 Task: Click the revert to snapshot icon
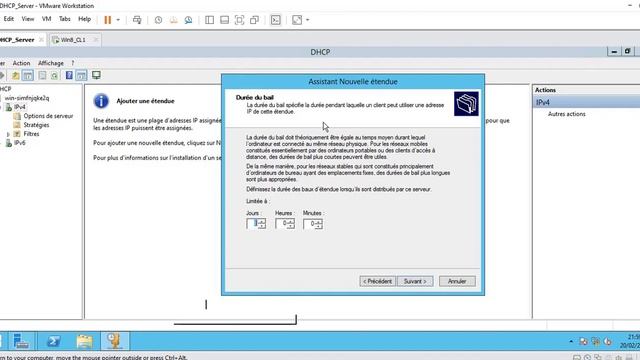[173, 20]
